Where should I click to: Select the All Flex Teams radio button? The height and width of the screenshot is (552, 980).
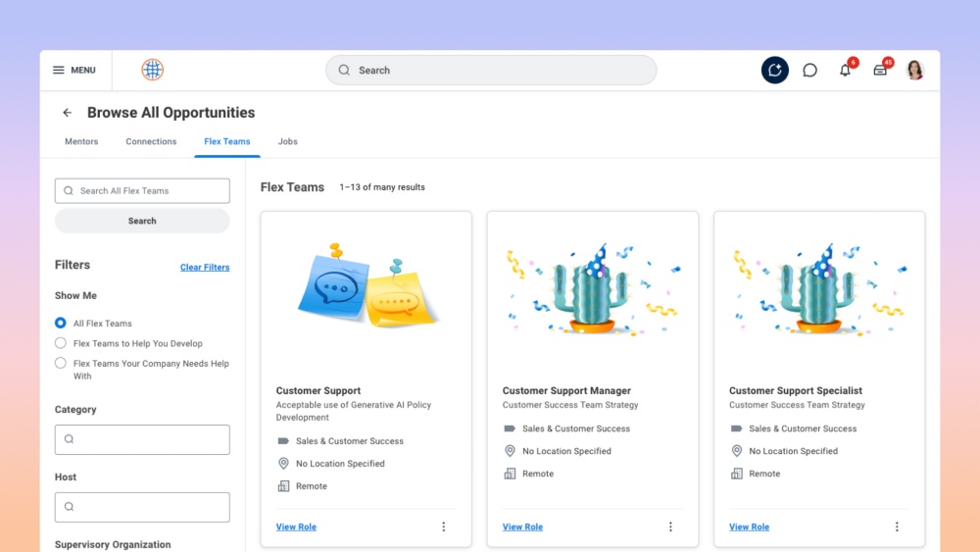click(61, 323)
